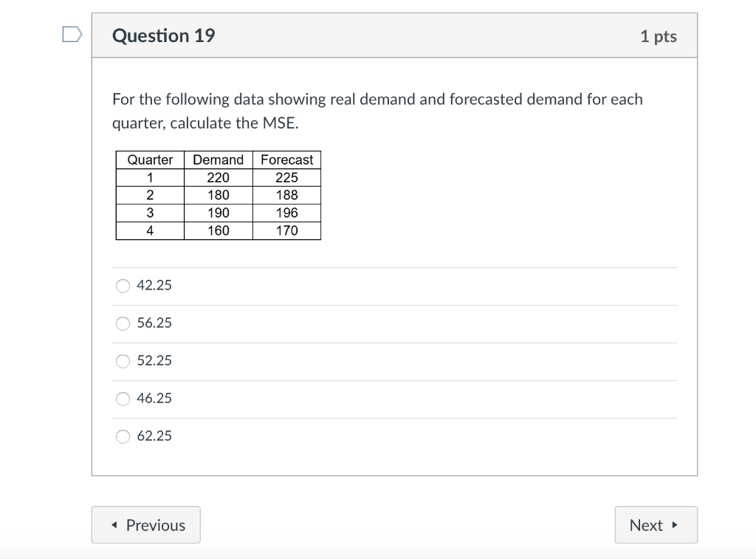Select the radio button for answer 42.25
This screenshot has width=756, height=559.
(123, 285)
